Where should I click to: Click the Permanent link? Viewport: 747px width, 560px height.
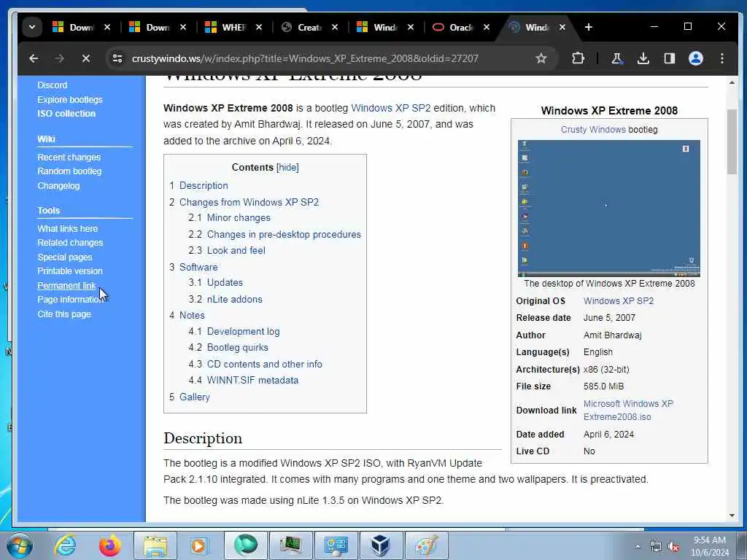tap(66, 286)
